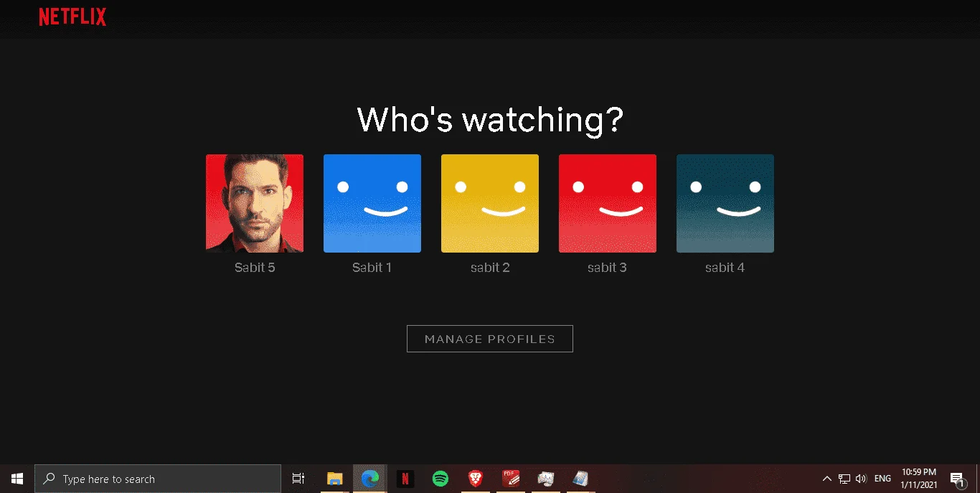Select the teal sabit 4 profile avatar
This screenshot has height=493, width=980.
pos(725,203)
